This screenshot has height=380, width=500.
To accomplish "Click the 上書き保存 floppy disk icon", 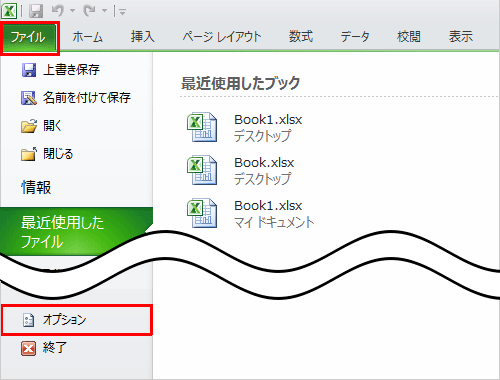I will (x=29, y=70).
